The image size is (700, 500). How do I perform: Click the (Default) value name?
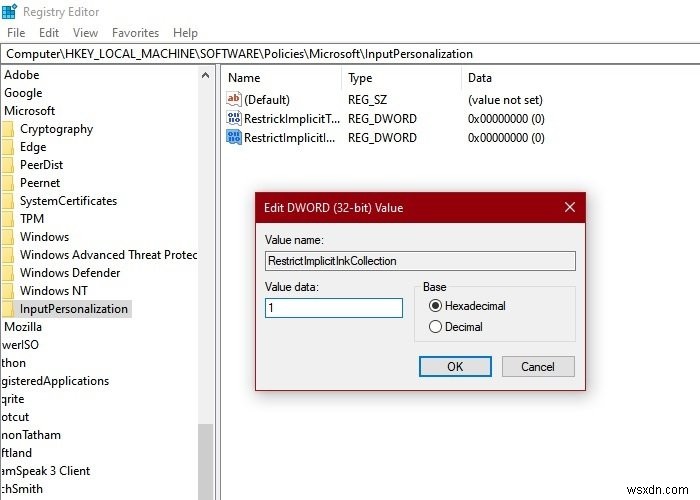click(267, 100)
